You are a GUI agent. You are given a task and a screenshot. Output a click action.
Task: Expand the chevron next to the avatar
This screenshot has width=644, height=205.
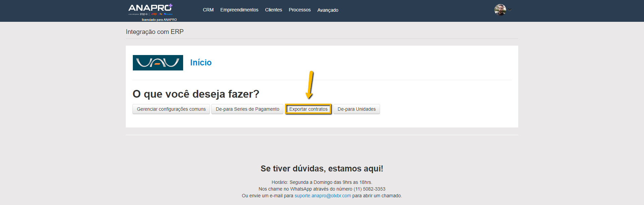click(510, 10)
